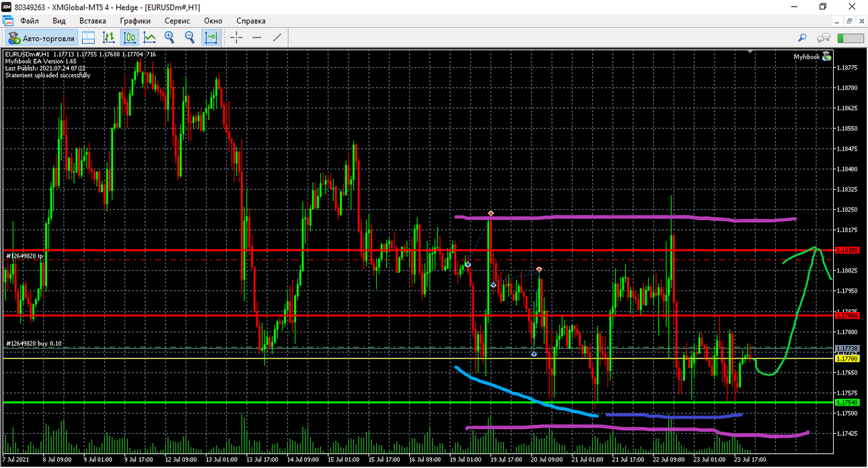Viewport: 868px width, 468px height.
Task: Click the 'Last Publish: 2021.07.24 07:22' text
Action: 45,69
